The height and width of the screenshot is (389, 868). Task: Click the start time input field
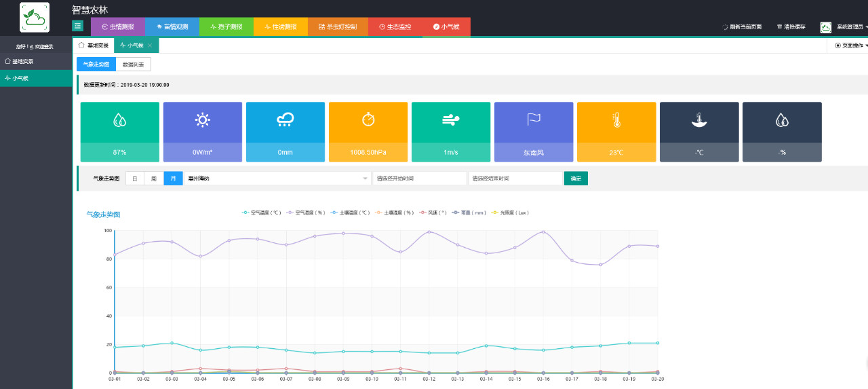tap(419, 179)
